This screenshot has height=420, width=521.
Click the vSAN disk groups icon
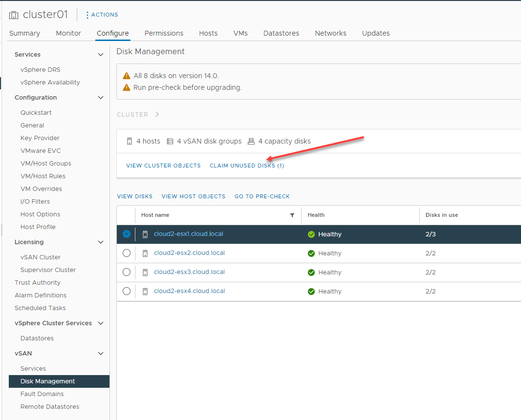tap(169, 141)
